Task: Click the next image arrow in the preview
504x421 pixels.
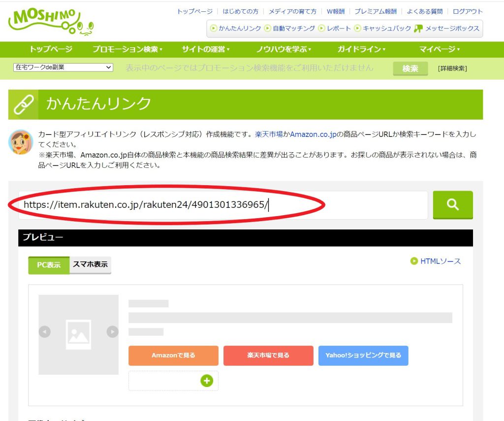Action: click(113, 331)
